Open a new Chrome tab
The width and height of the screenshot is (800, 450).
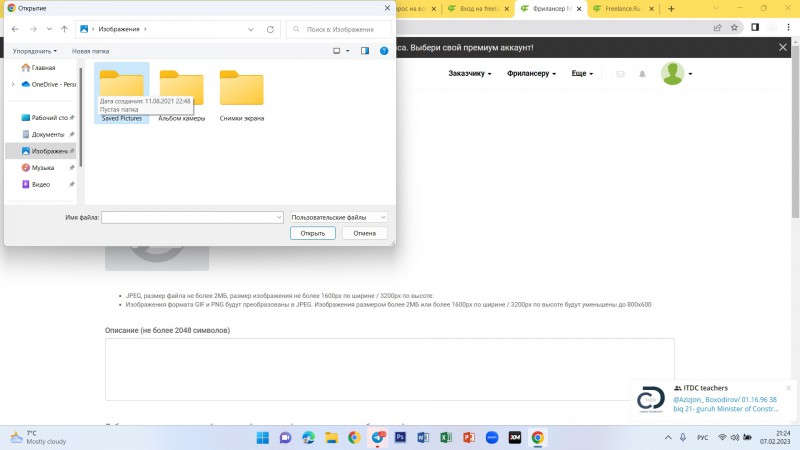671,9
